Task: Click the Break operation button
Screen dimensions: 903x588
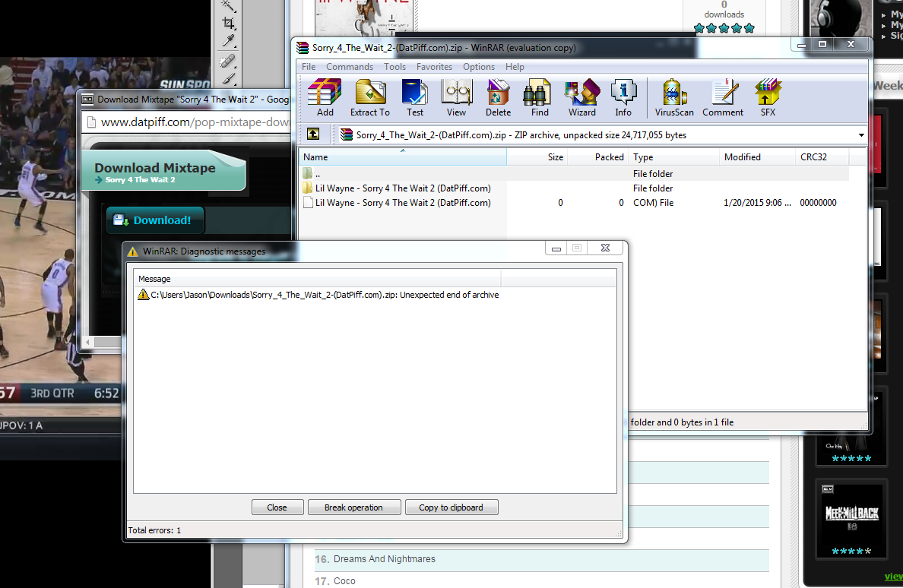Action: tap(353, 507)
